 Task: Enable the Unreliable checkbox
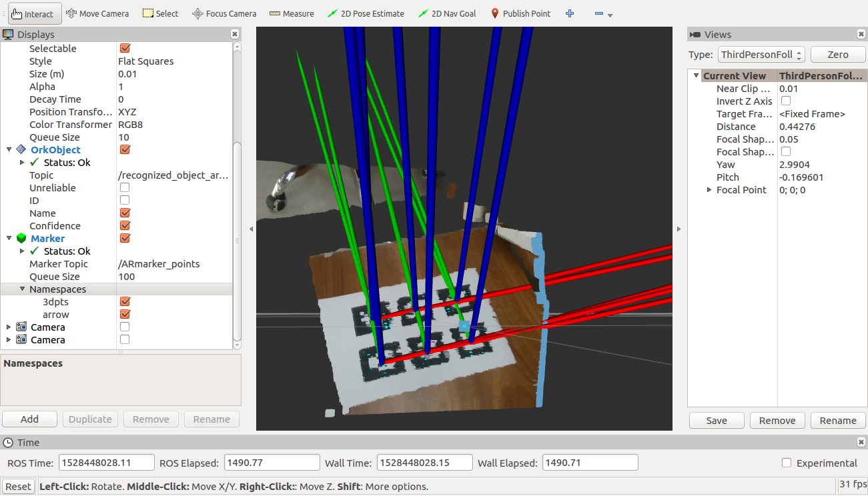pos(125,187)
